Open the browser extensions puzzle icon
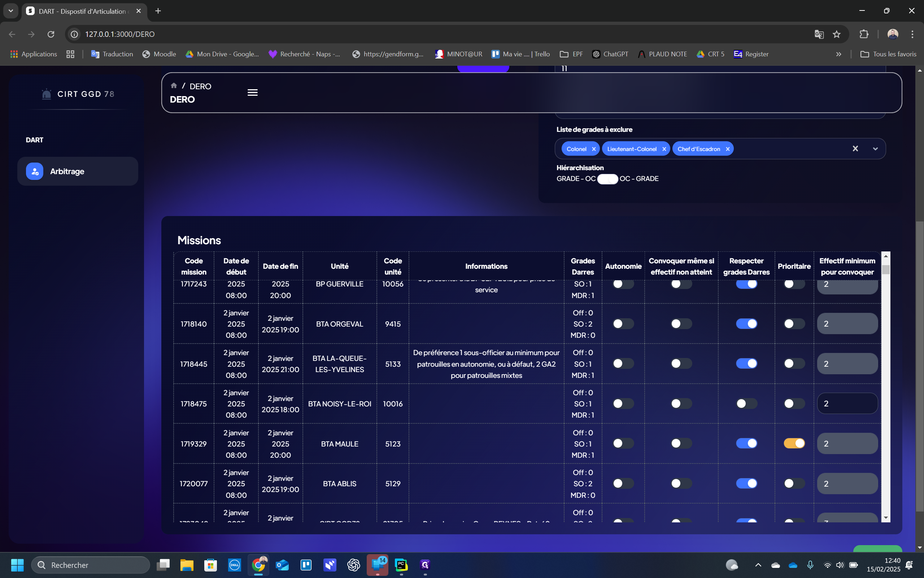The image size is (924, 578). click(864, 34)
